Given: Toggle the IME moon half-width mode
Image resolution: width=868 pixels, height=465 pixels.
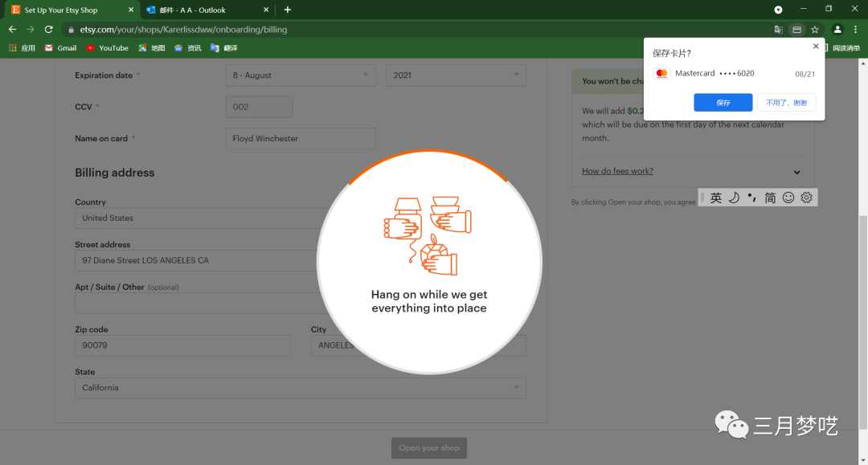Looking at the screenshot, I should (734, 198).
